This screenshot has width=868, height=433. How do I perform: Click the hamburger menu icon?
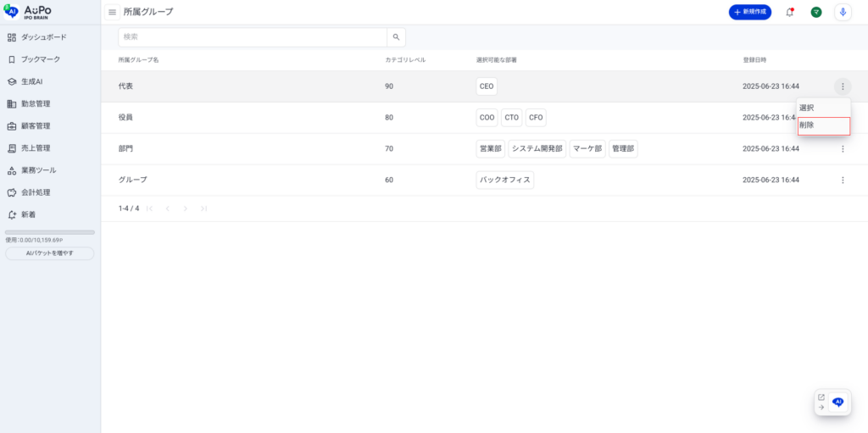pos(112,12)
